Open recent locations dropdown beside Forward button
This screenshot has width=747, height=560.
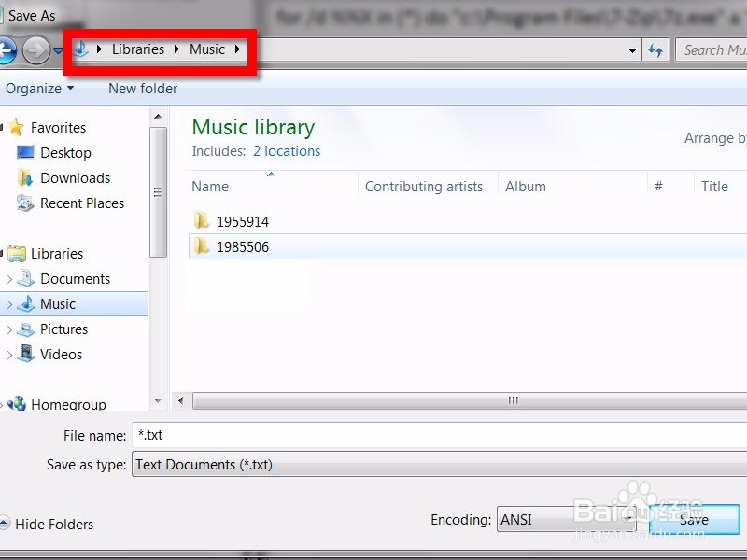58,50
